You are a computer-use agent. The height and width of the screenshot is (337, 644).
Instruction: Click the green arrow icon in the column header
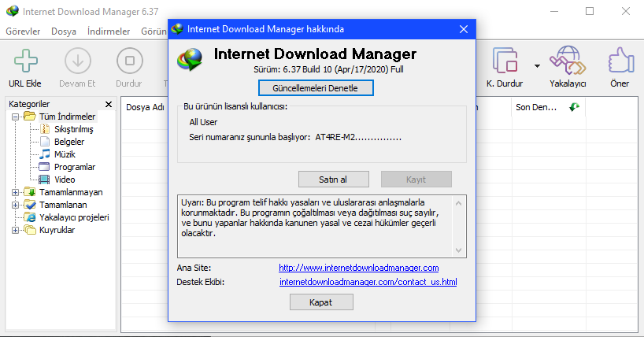574,107
